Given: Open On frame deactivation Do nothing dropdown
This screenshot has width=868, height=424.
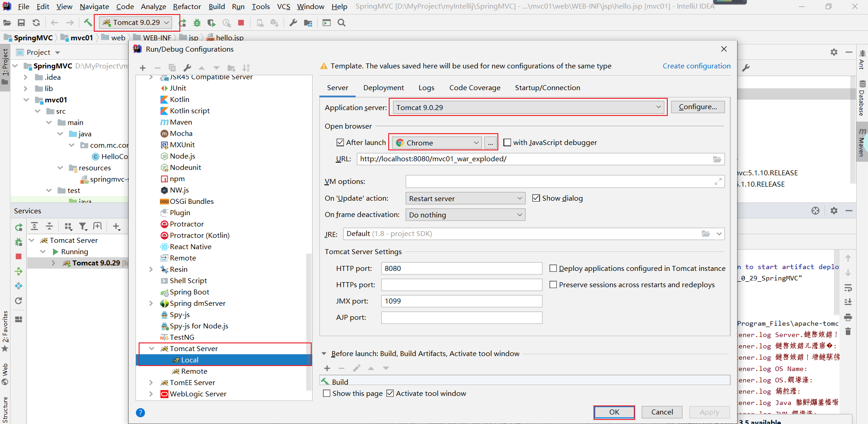Looking at the screenshot, I should [465, 215].
